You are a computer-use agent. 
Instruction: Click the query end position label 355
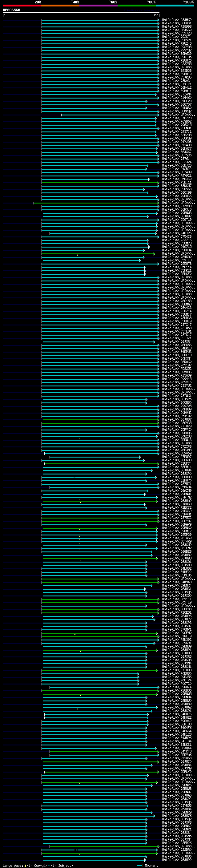[155, 15]
